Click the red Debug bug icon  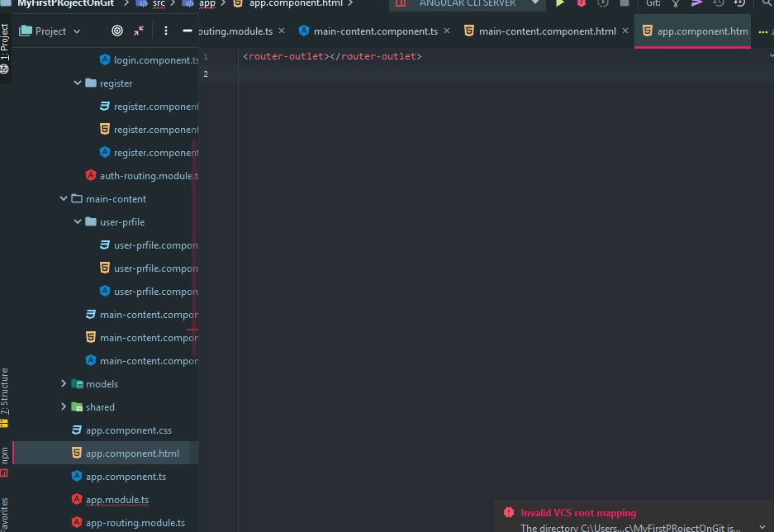tap(582, 4)
